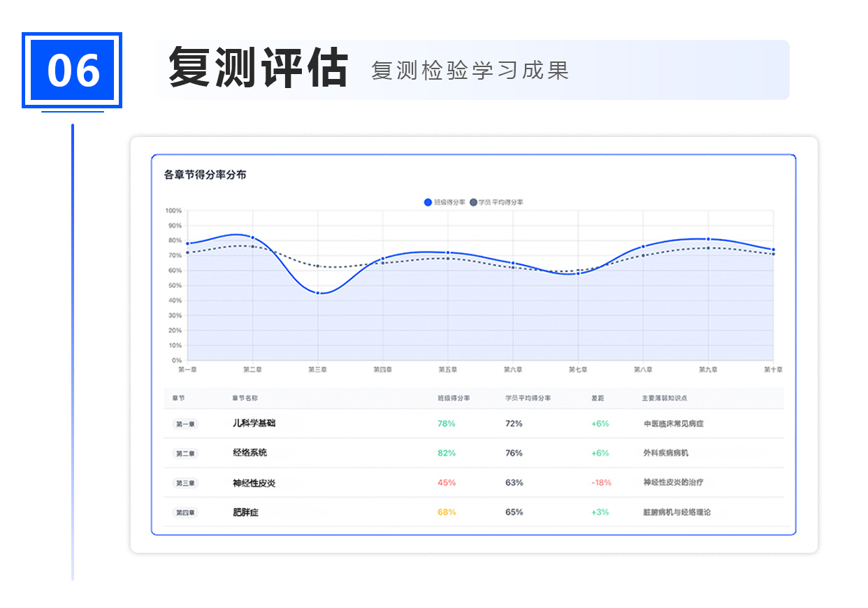The image size is (868, 608).
Task: Click the 第七章 x-axis label
Action: 578,370
